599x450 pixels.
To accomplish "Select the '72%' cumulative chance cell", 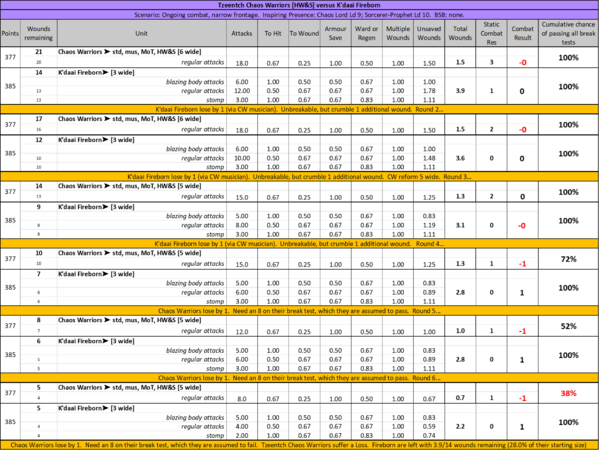I will click(x=568, y=259).
